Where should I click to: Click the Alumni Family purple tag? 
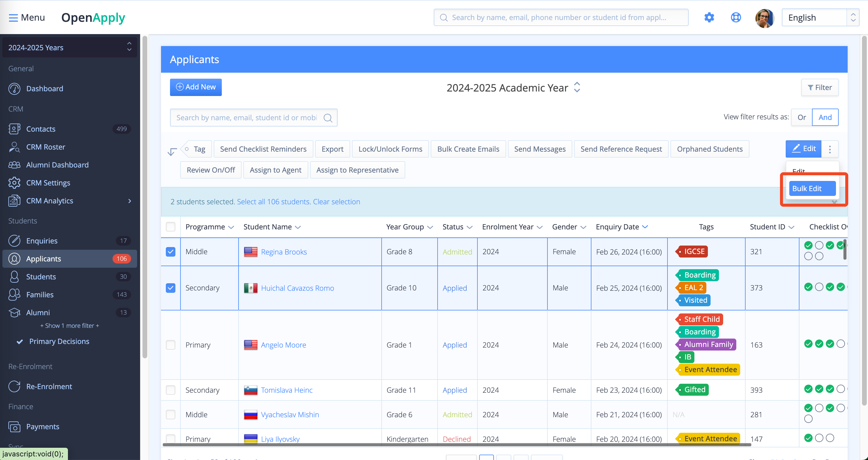(705, 345)
